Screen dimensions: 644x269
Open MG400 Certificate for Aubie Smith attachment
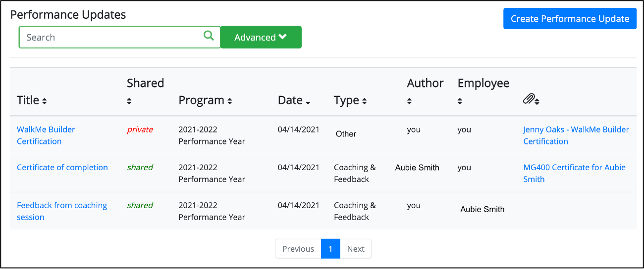[575, 173]
